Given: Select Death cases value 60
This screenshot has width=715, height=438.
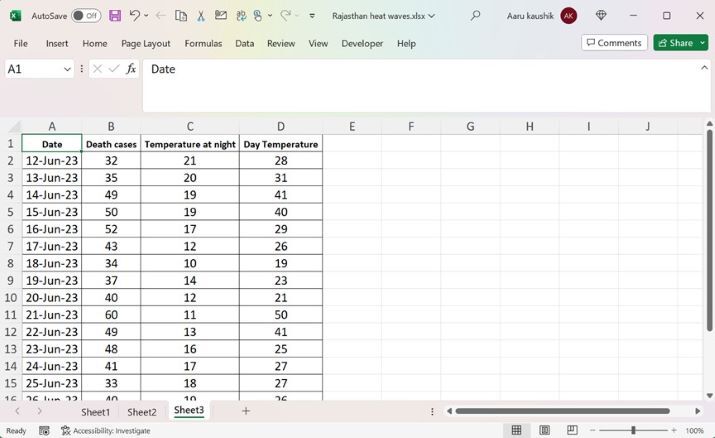Looking at the screenshot, I should click(111, 315).
